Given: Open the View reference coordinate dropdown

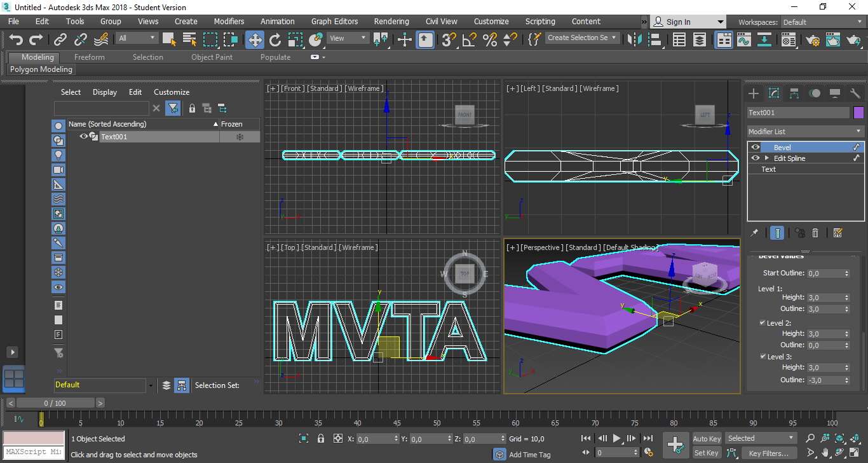Looking at the screenshot, I should [348, 38].
